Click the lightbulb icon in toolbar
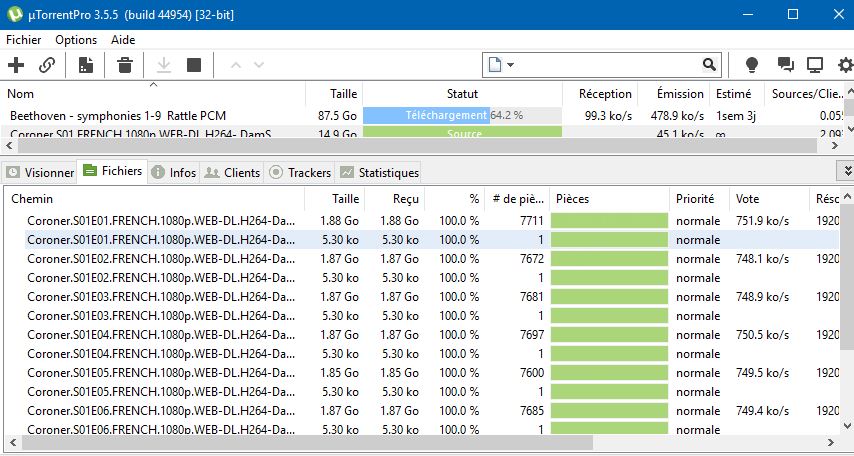 click(x=752, y=65)
